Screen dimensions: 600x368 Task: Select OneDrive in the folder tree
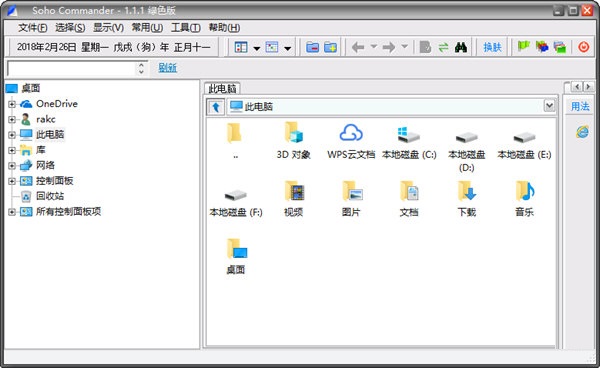(x=57, y=104)
